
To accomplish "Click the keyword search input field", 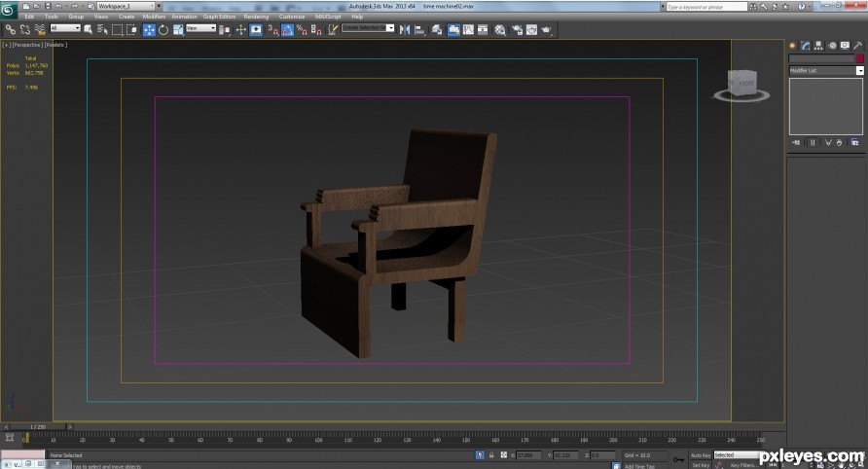I will click(706, 7).
